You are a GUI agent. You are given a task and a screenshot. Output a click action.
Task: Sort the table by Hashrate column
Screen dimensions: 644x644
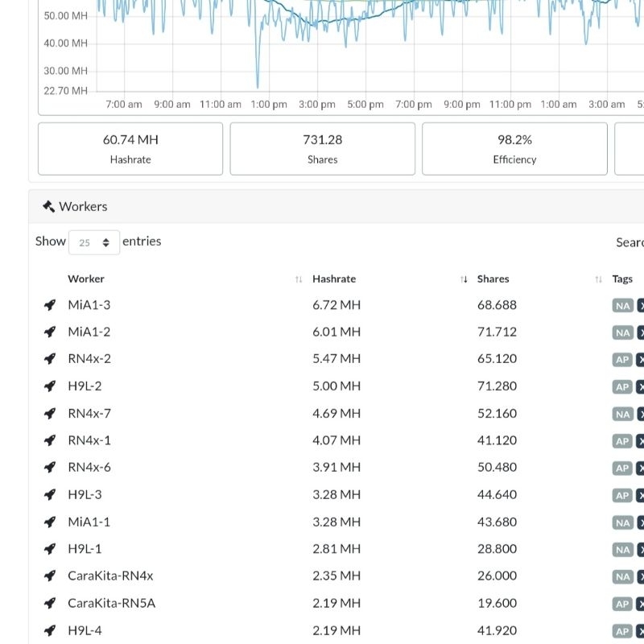[x=334, y=279]
